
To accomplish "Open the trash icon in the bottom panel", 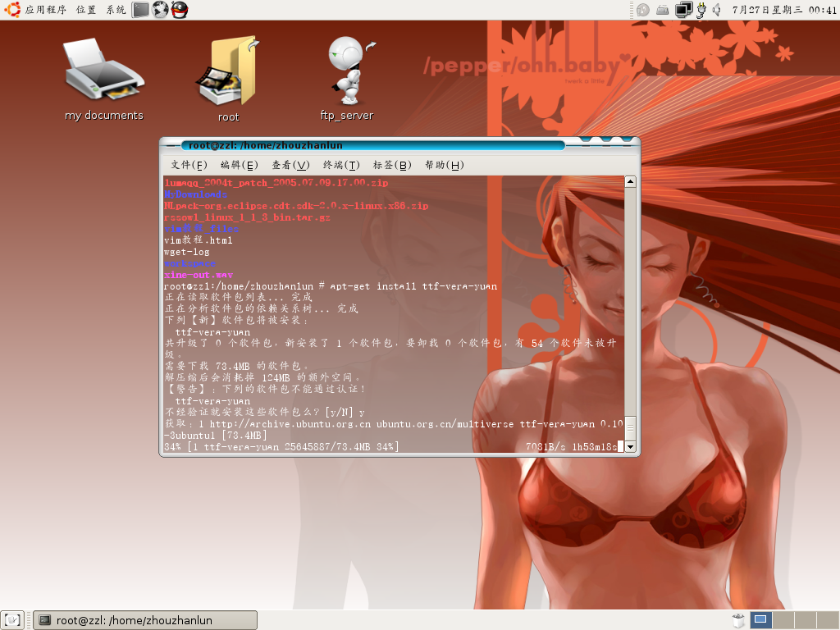I will coord(738,620).
